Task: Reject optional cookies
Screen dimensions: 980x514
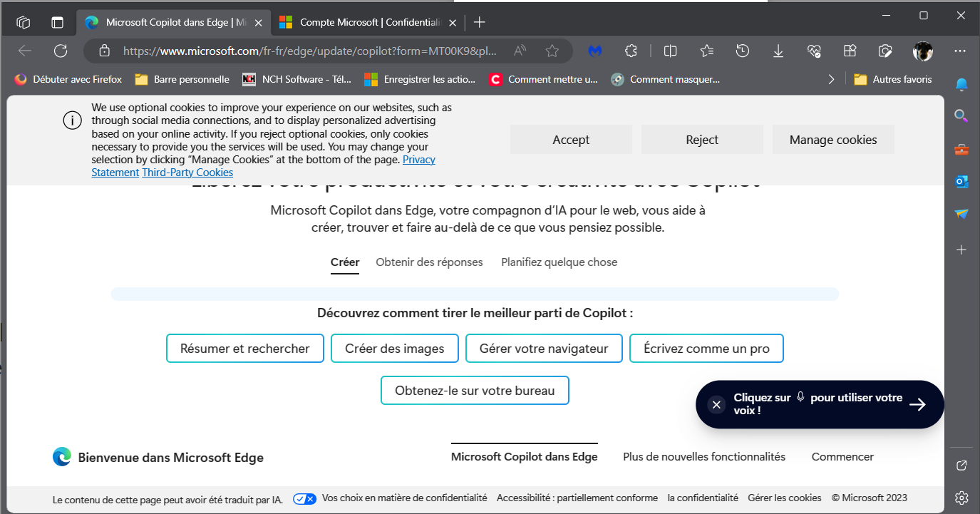Action: (x=702, y=140)
